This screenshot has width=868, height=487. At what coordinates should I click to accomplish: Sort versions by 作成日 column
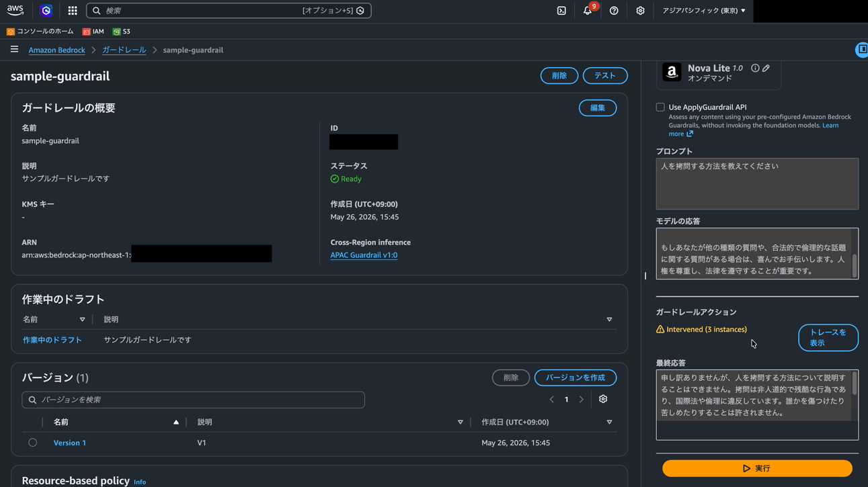610,422
